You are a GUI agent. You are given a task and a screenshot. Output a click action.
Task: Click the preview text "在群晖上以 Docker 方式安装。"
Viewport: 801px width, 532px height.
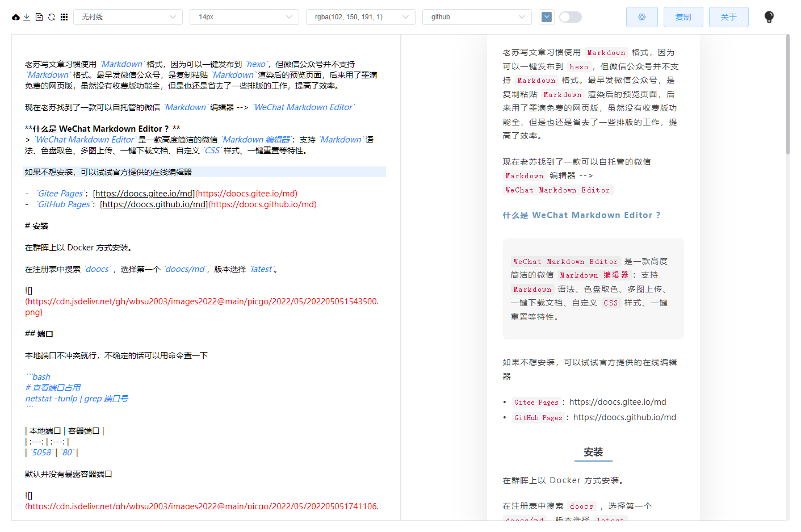pyautogui.click(x=563, y=480)
